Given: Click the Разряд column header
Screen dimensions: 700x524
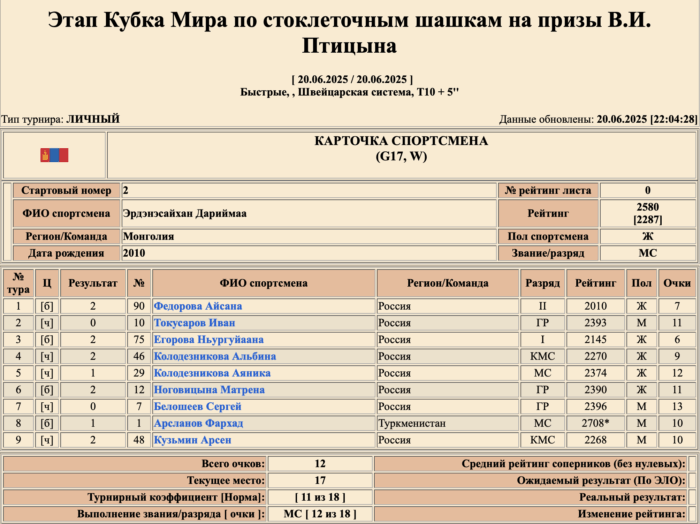Looking at the screenshot, I should 542,283.
